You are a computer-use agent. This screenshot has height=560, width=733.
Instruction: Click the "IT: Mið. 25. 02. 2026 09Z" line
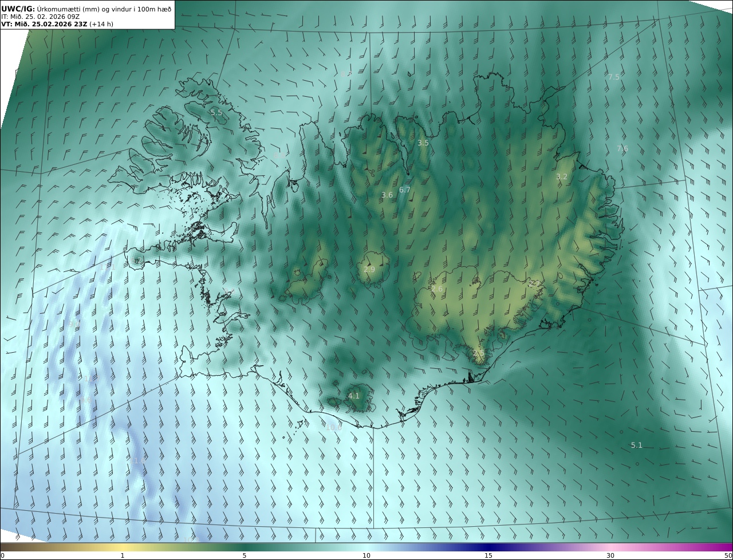coord(40,17)
